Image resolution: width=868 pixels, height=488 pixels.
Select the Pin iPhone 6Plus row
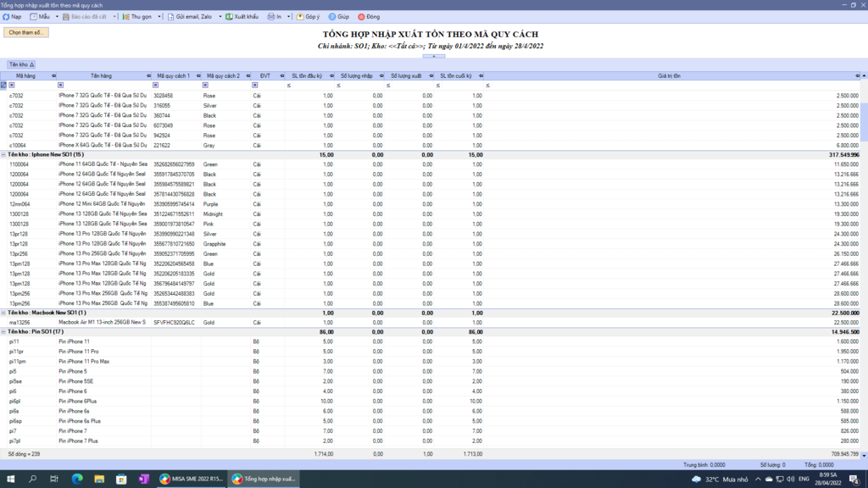(x=433, y=401)
